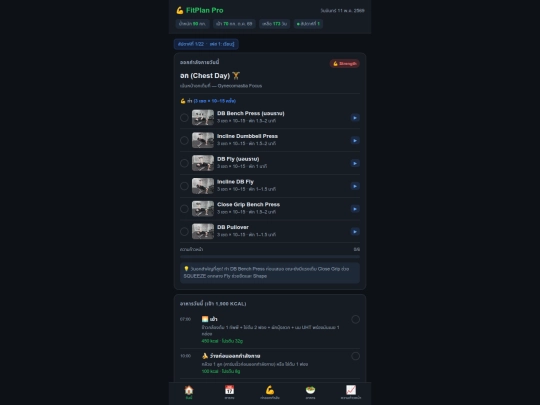
Task: Click the 10:00 meal time label
Action: (185, 356)
